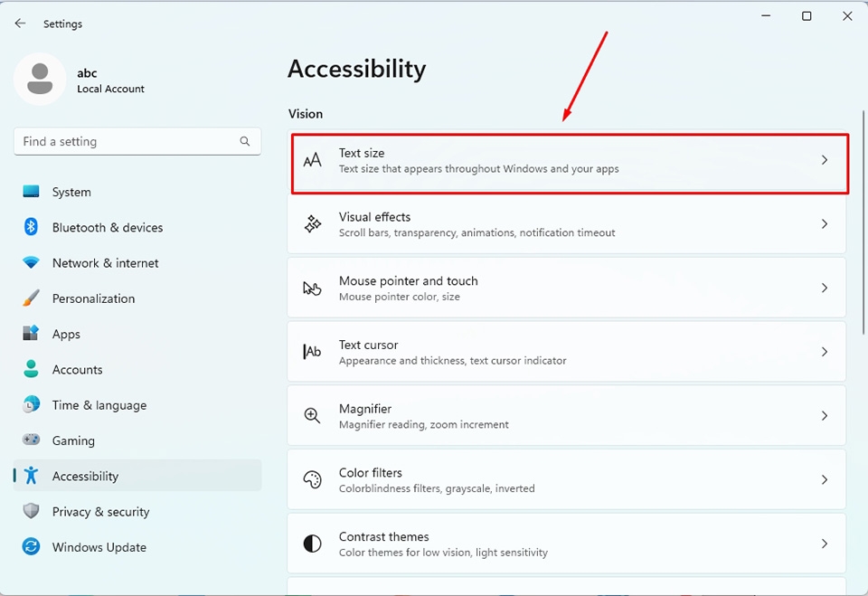Click the Gaming controller icon
Screen dimensions: 868x596
[x=31, y=440]
